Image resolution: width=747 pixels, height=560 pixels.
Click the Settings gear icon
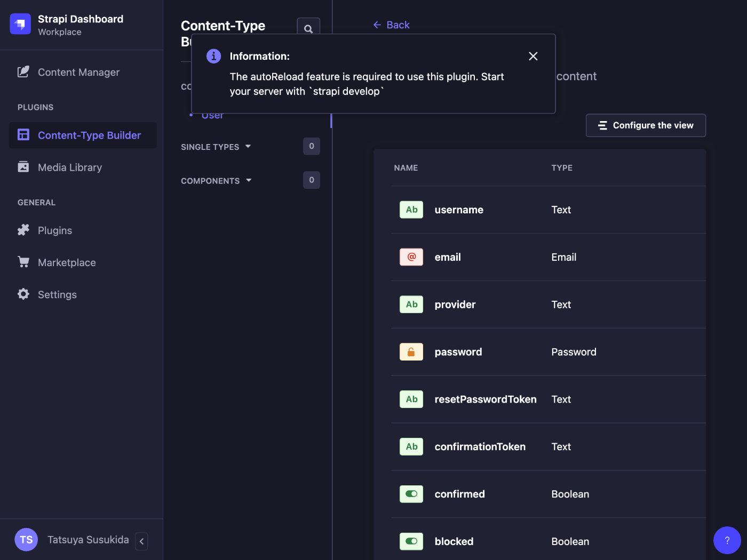[x=23, y=294]
